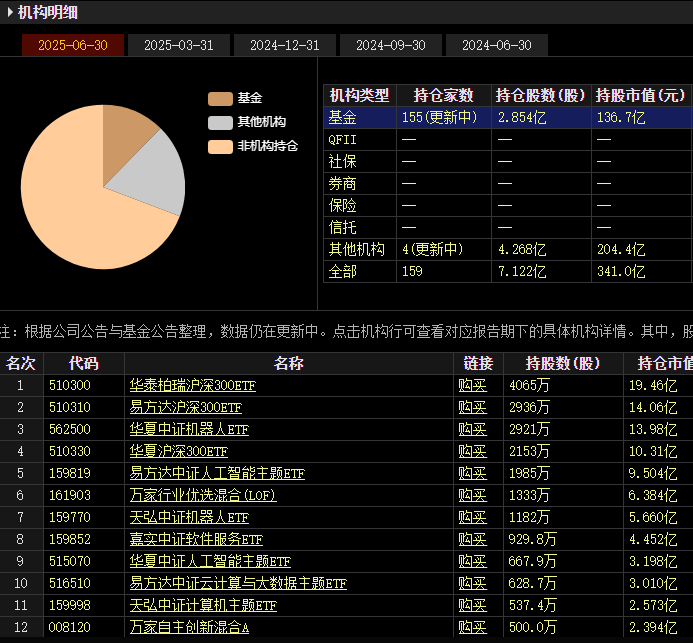The image size is (693, 643).
Task: Collapse the 机构明细 section triangle
Action: coord(10,12)
